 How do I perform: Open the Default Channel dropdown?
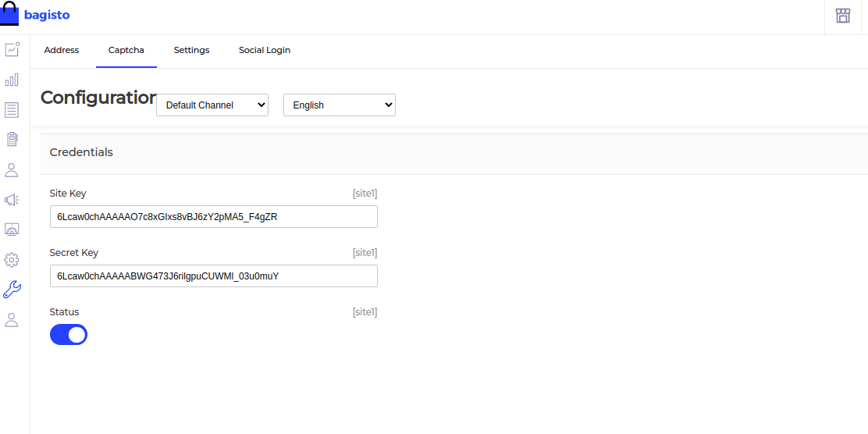212,105
